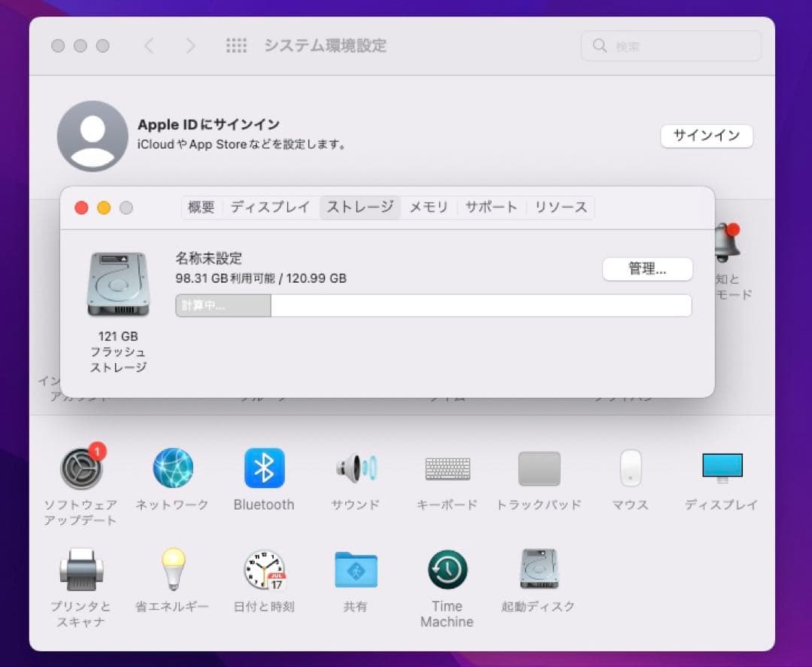The height and width of the screenshot is (667, 812).
Task: Click the 計算中 storage progress bar
Action: click(x=222, y=305)
